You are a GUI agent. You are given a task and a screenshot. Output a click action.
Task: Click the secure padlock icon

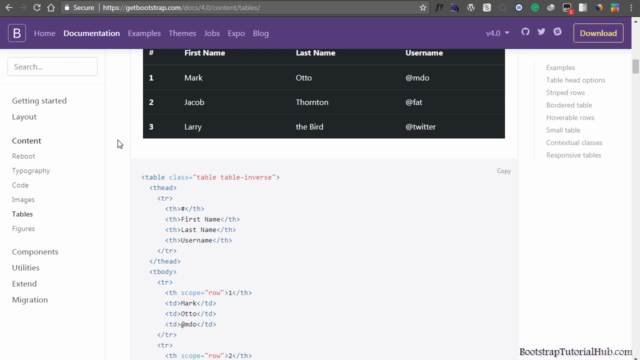tap(67, 7)
